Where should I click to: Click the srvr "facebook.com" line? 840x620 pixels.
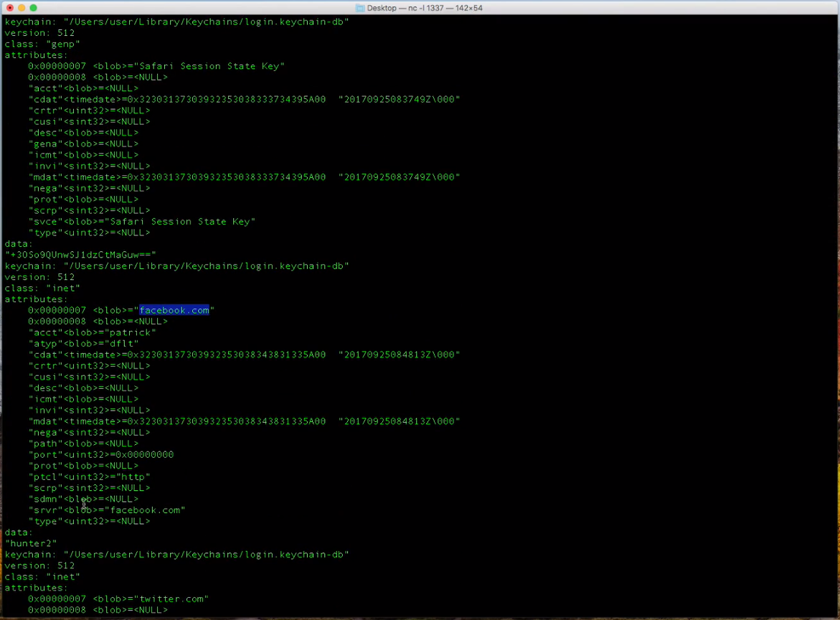[107, 510]
